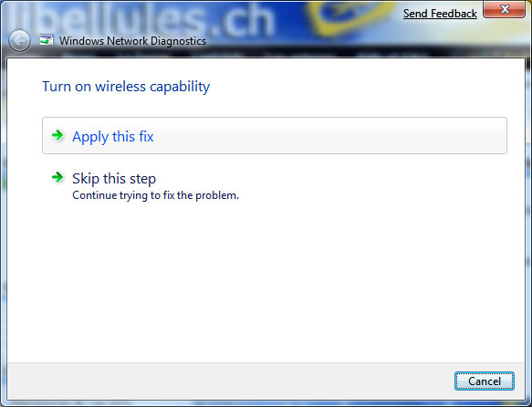Click the gray footer bar left of Cancel
532x407 pixels.
click(231, 381)
